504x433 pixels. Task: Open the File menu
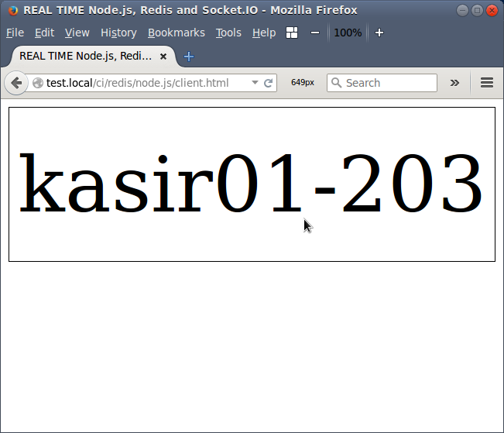[x=15, y=33]
